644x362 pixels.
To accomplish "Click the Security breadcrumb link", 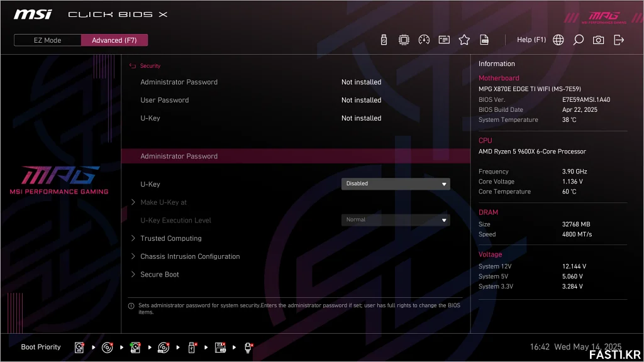I will click(150, 65).
